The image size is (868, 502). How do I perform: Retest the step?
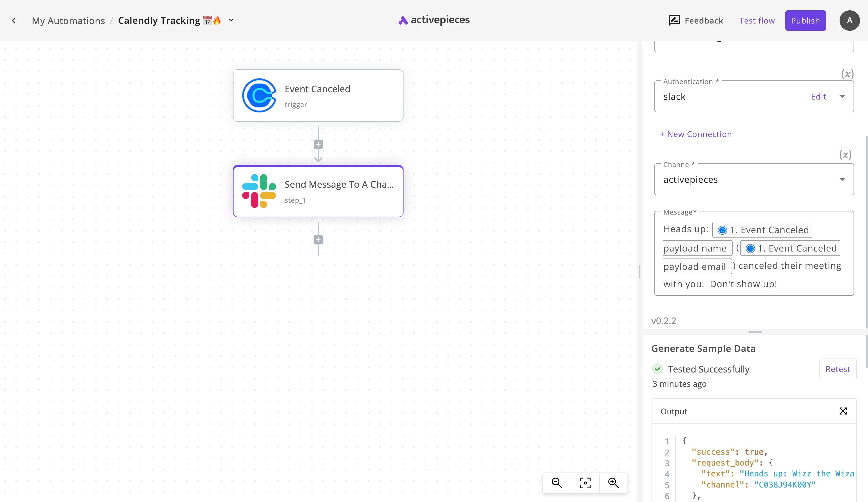pos(838,369)
